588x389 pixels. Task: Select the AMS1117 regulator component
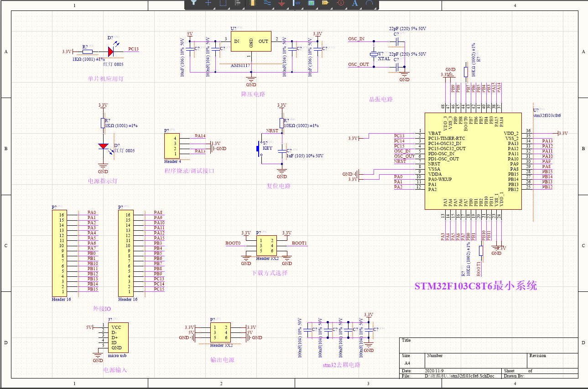tap(251, 41)
